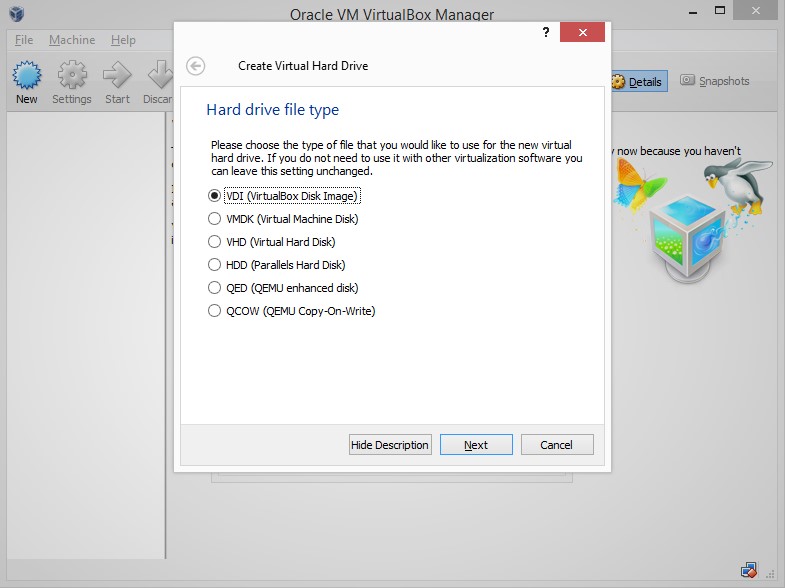Switch to the Details tab
The image size is (785, 588).
click(x=639, y=81)
